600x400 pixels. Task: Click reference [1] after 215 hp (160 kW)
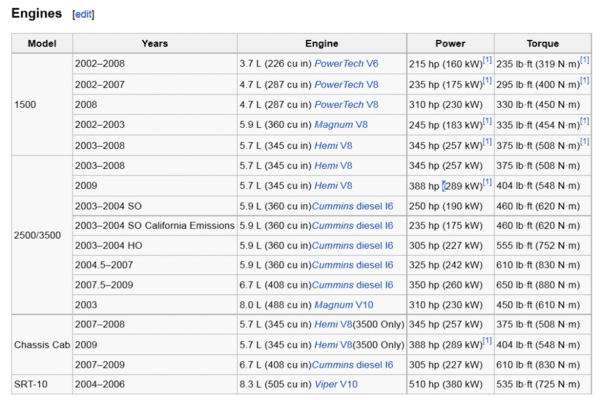pyautogui.click(x=487, y=60)
